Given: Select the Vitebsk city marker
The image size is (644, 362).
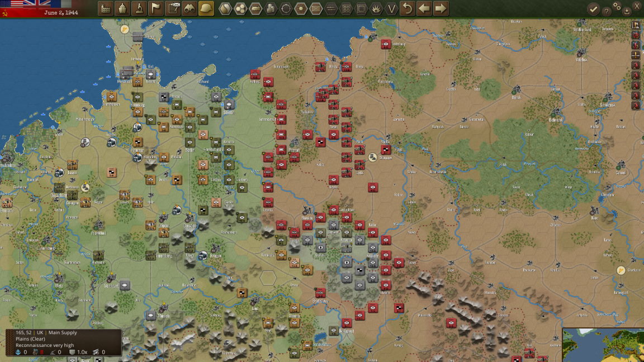Looking at the screenshot, I should [x=581, y=54].
